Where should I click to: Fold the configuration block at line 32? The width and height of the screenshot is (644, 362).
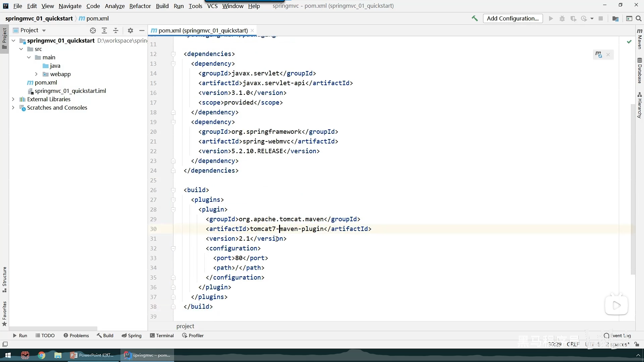(x=173, y=248)
